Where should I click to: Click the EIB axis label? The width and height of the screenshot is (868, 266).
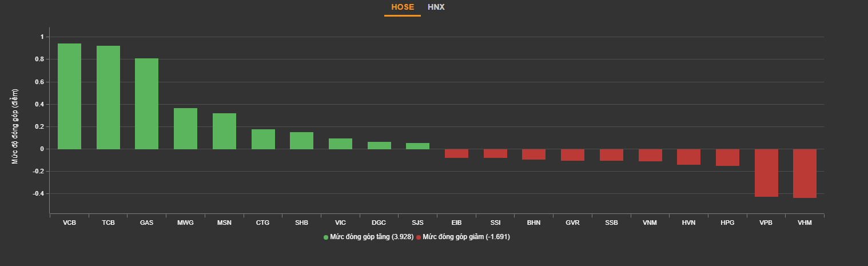click(456, 223)
